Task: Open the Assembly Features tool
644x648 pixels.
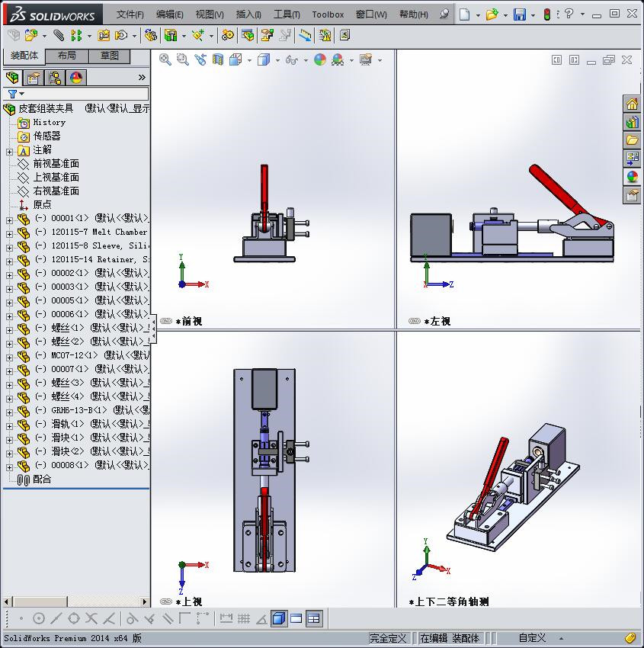Action: click(x=171, y=36)
